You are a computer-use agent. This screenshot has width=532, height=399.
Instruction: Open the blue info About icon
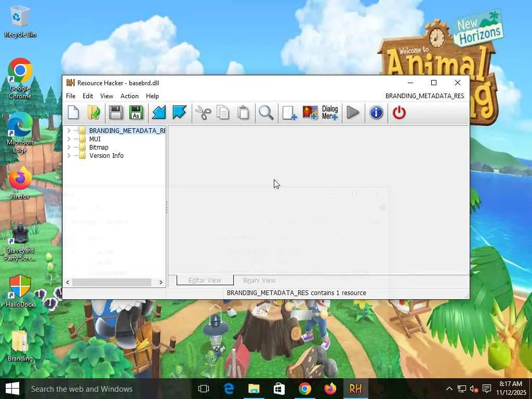376,113
